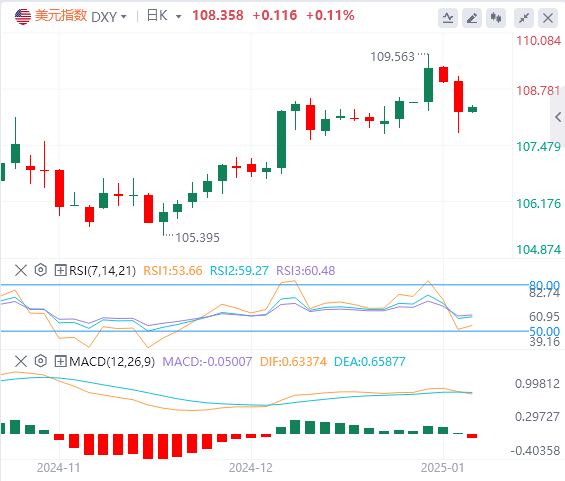The image size is (565, 481).
Task: Close the chart panel with the X
Action: click(548, 18)
